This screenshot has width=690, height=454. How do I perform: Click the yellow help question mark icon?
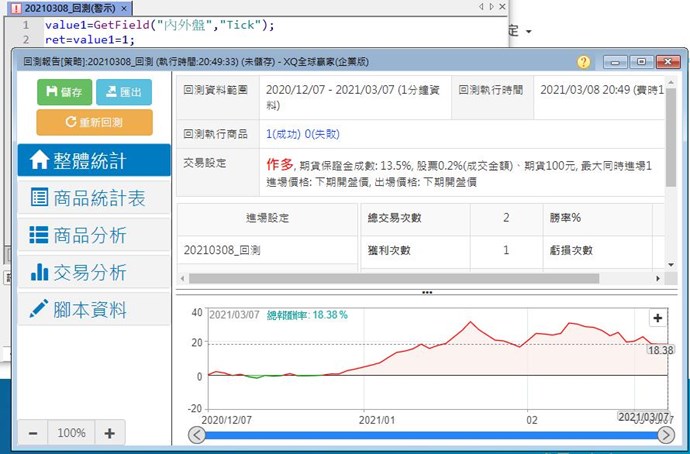pyautogui.click(x=584, y=62)
